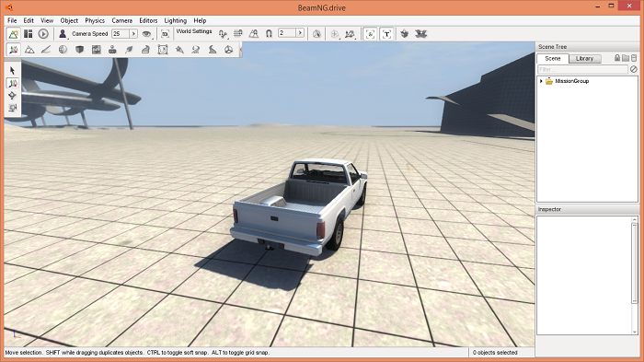
Task: Click the Scene Tree filter field
Action: pyautogui.click(x=582, y=69)
